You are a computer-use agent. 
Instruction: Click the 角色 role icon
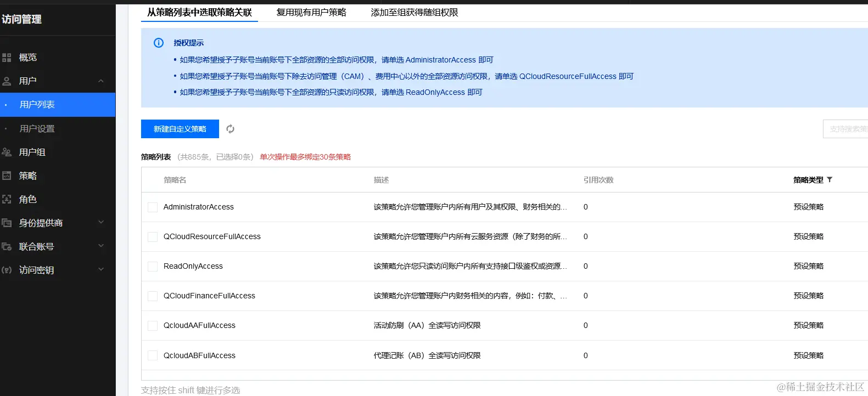(7, 199)
